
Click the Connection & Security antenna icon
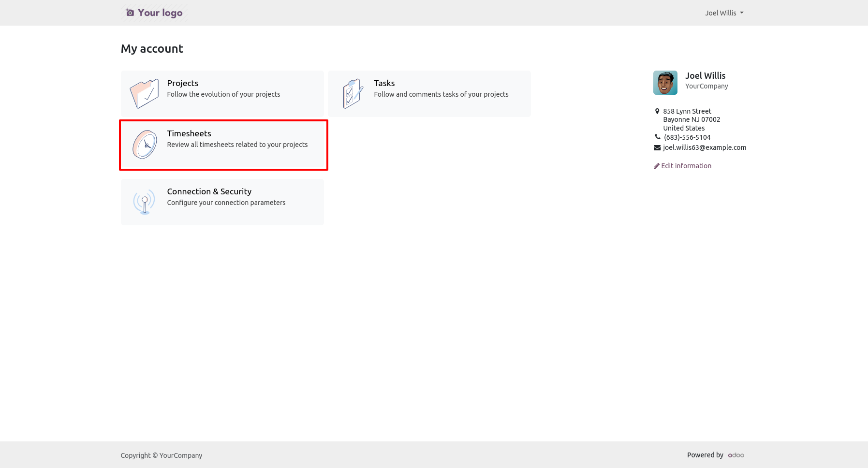pyautogui.click(x=144, y=202)
